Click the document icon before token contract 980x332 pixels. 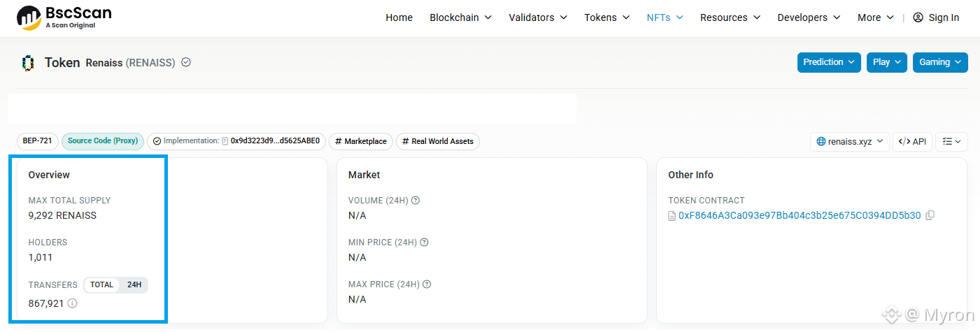[x=672, y=215]
